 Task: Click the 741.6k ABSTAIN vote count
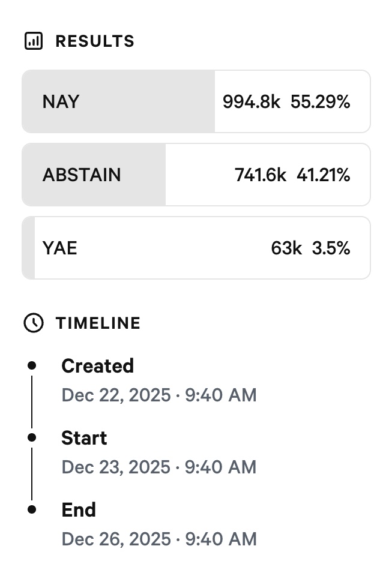coord(260,175)
